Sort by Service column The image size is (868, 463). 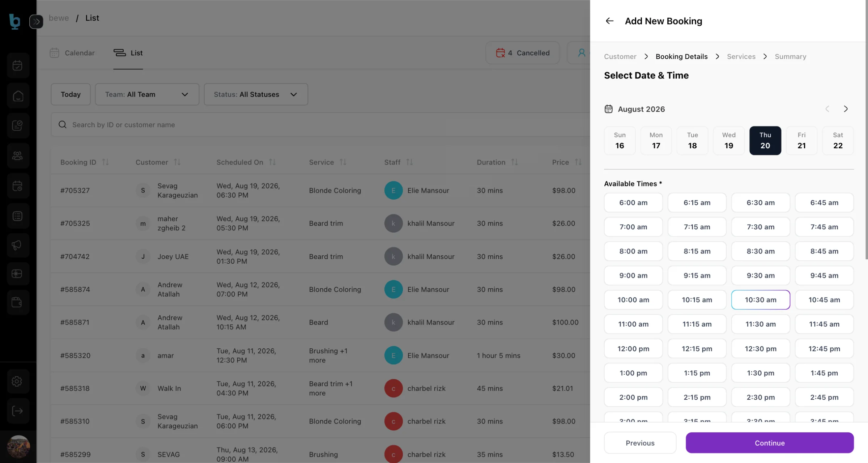pos(343,162)
